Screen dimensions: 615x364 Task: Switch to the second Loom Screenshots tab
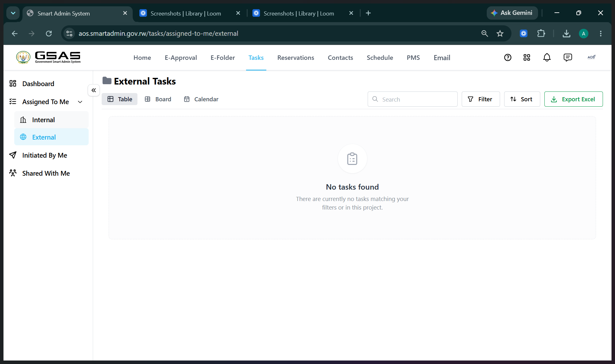298,13
